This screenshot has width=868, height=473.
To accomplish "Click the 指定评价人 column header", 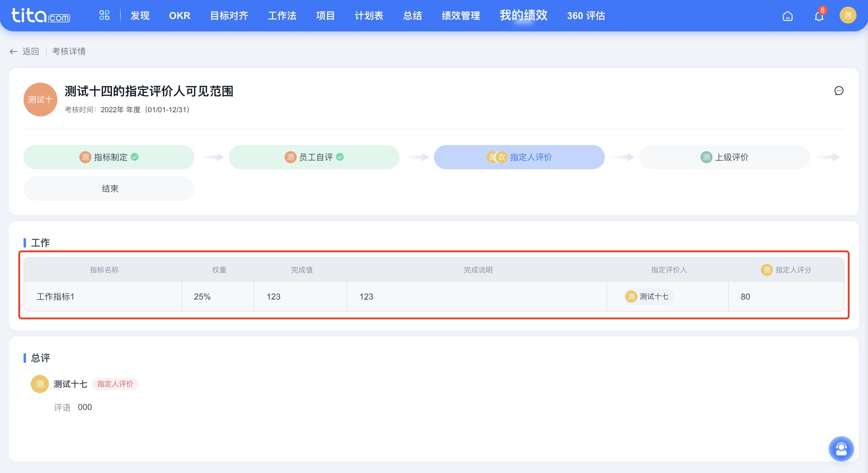I will tap(669, 270).
